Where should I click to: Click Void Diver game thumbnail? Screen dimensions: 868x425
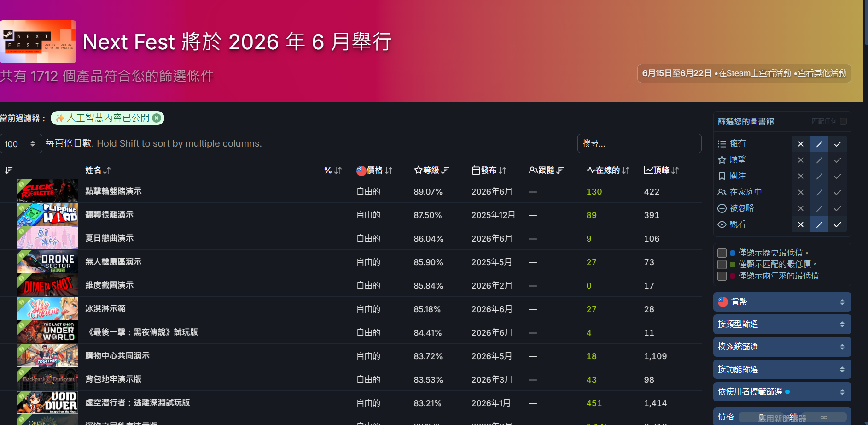point(47,402)
